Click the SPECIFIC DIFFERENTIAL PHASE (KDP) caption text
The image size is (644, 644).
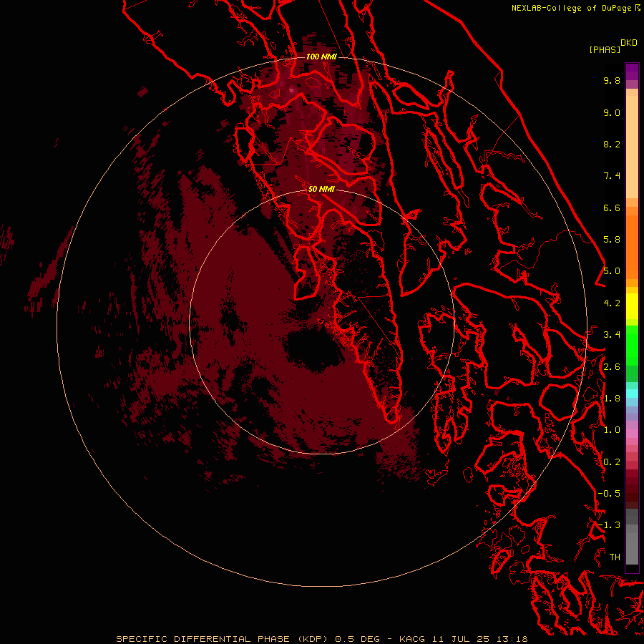pos(221,639)
